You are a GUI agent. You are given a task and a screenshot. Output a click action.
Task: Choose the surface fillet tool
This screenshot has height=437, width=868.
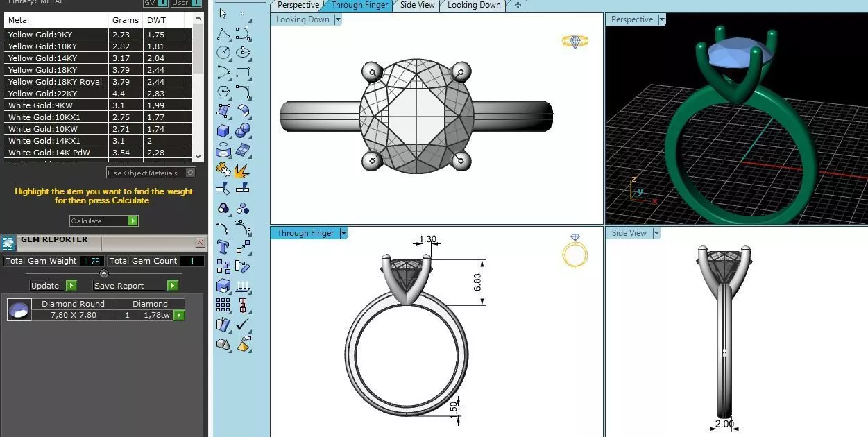[243, 110]
